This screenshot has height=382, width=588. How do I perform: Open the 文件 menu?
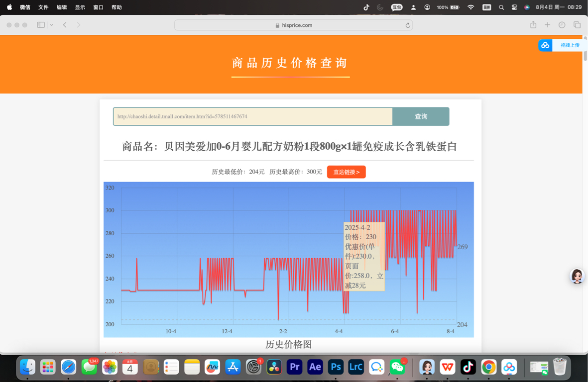point(43,7)
